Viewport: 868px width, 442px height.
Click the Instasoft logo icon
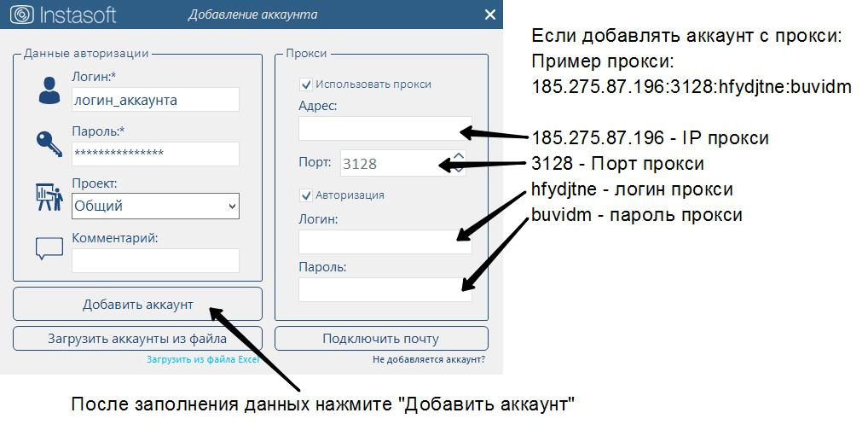(22, 15)
